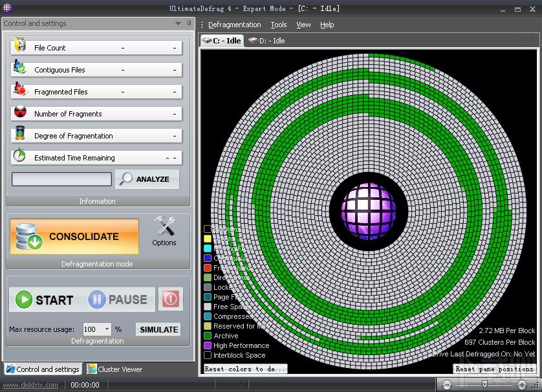
Task: Click the Directories light green swatch
Action: point(208,278)
